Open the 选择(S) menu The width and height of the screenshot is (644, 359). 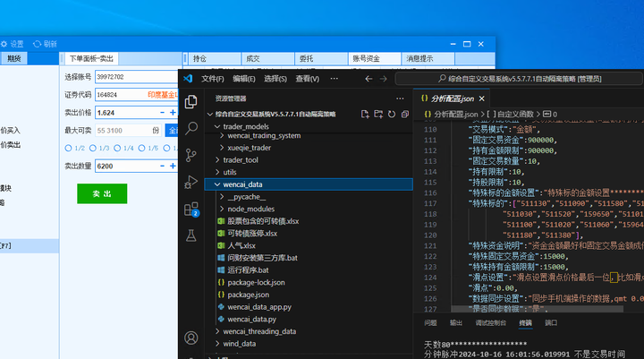tap(275, 79)
